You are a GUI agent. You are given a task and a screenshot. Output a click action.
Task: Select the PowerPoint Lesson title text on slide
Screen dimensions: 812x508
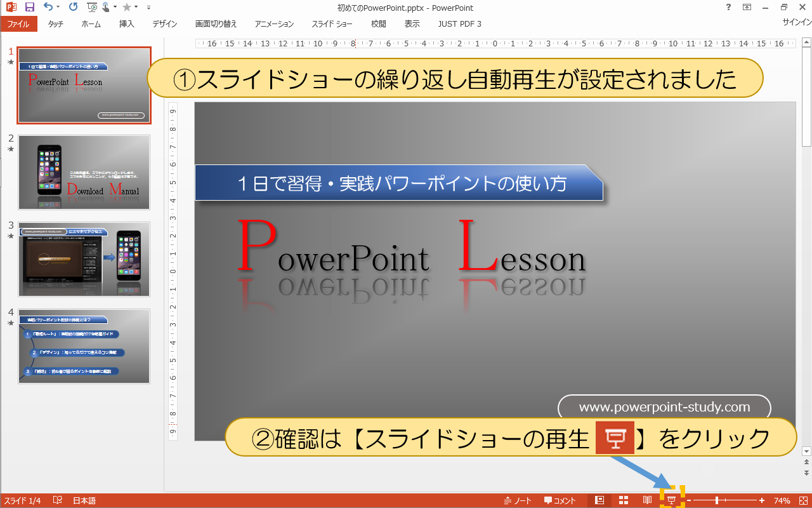[411, 246]
